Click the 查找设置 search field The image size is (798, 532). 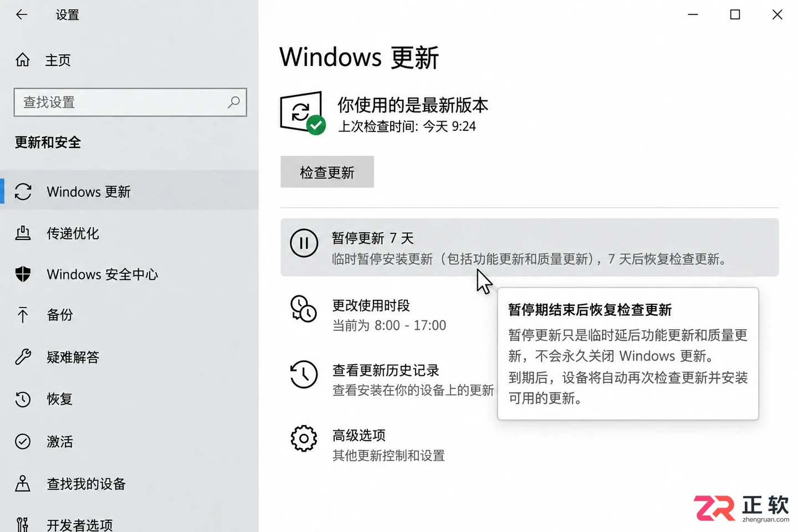pyautogui.click(x=130, y=103)
